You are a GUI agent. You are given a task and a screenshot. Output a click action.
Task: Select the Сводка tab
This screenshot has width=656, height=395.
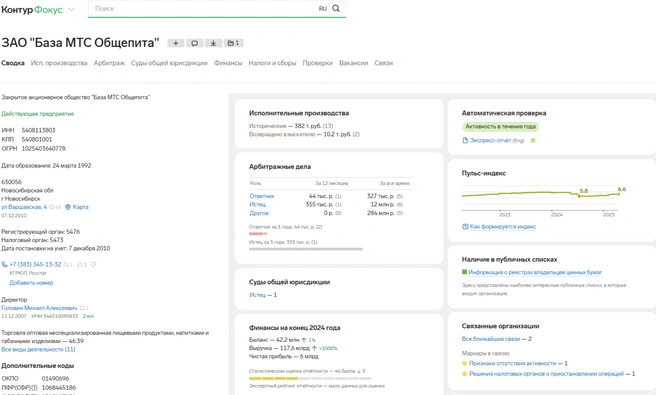pos(13,63)
